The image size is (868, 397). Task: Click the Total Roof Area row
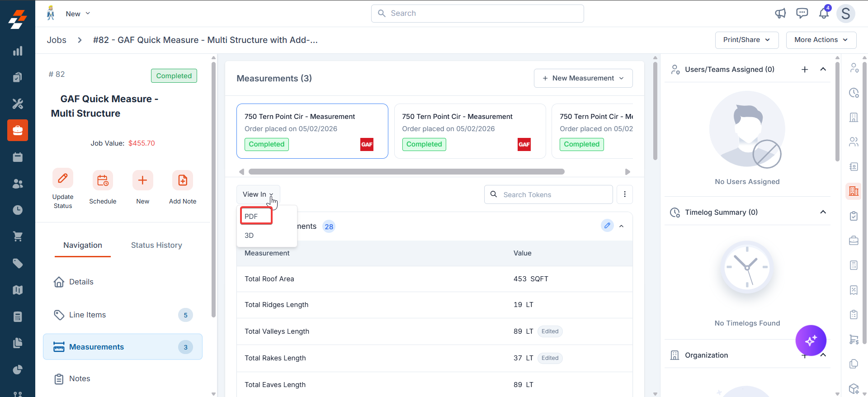tap(434, 279)
